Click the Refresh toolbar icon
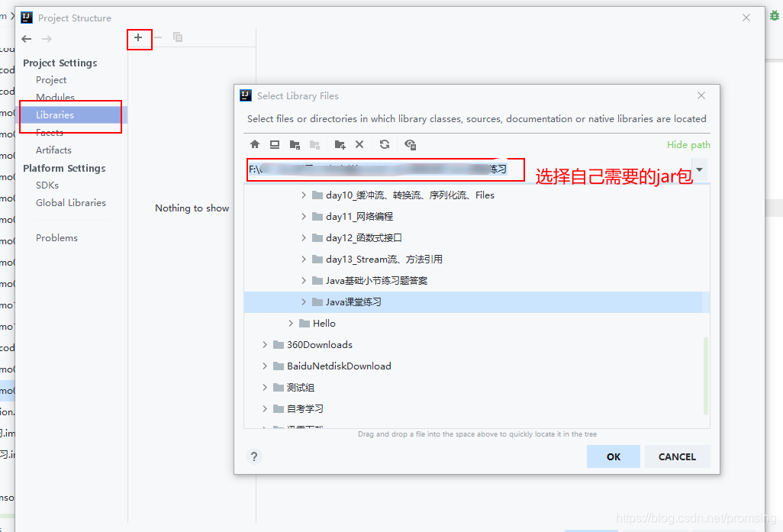 (x=385, y=144)
